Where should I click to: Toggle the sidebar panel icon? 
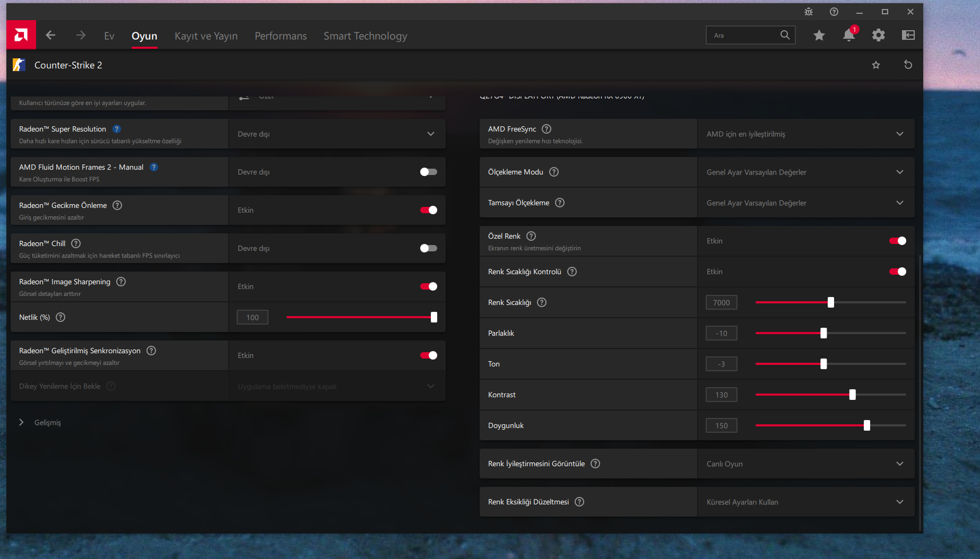908,35
